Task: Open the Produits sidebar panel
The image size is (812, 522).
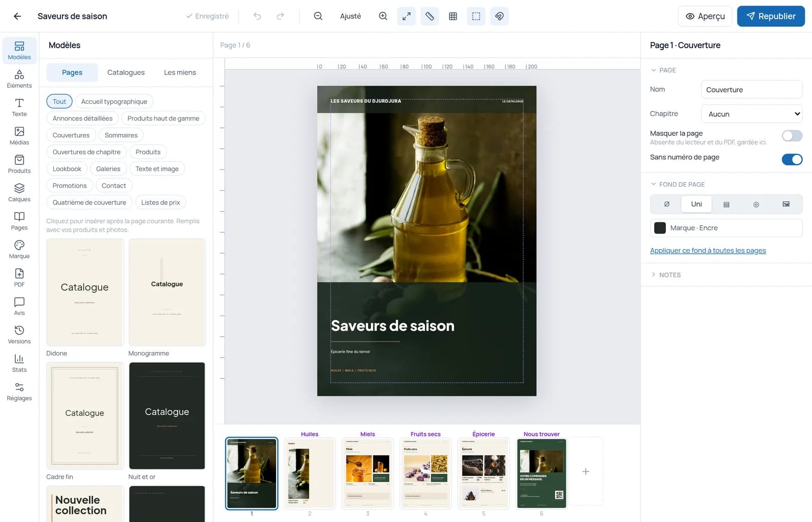Action: pos(19,164)
